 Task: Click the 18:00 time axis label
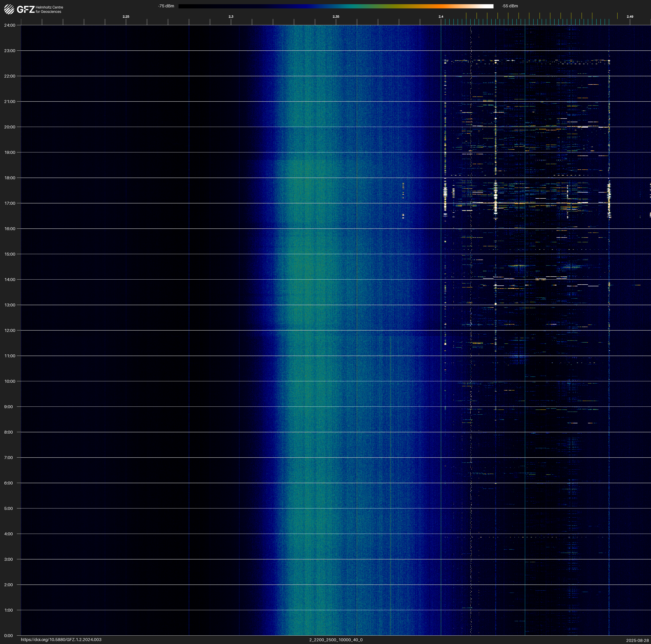pos(10,178)
